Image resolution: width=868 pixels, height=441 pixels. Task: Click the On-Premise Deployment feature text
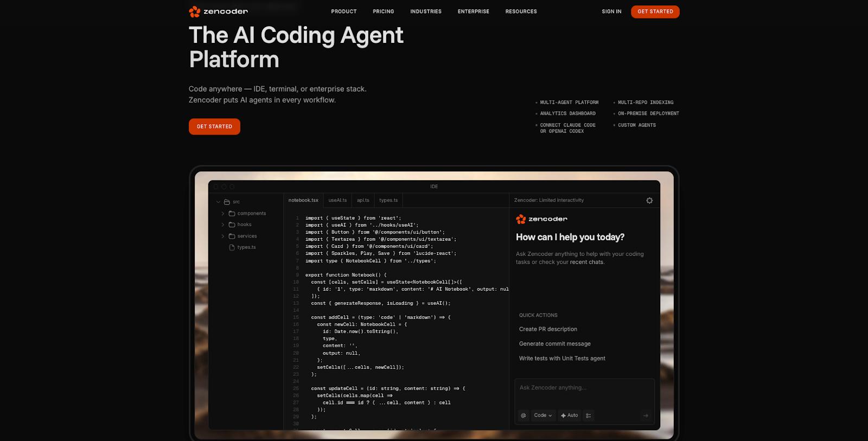point(648,114)
